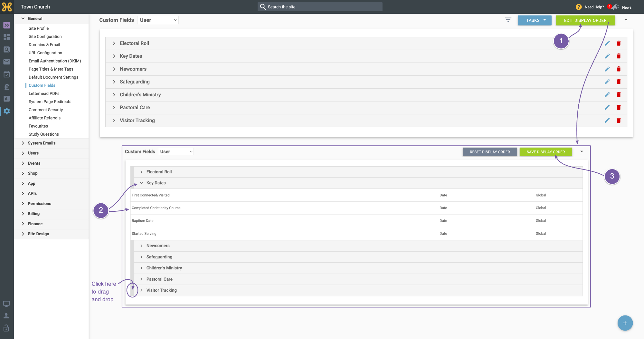This screenshot has height=339, width=644.
Task: Open the calendar check icon in sidebar
Action: [x=7, y=74]
